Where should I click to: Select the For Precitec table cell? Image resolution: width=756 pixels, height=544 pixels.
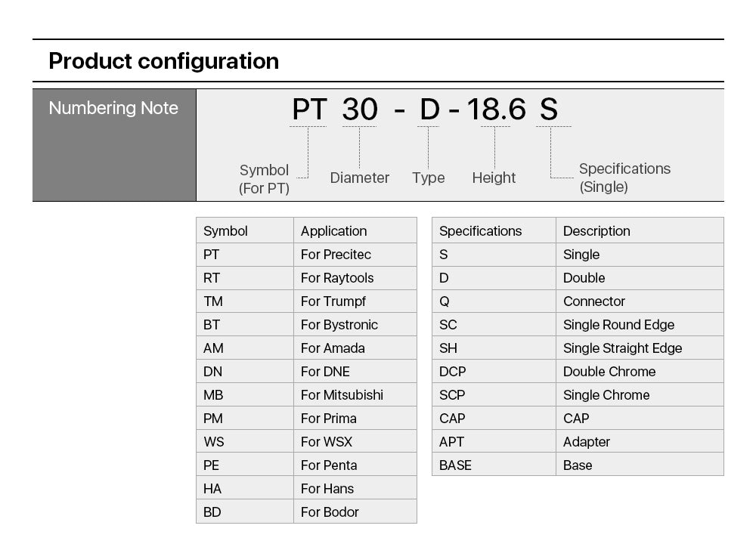click(336, 255)
